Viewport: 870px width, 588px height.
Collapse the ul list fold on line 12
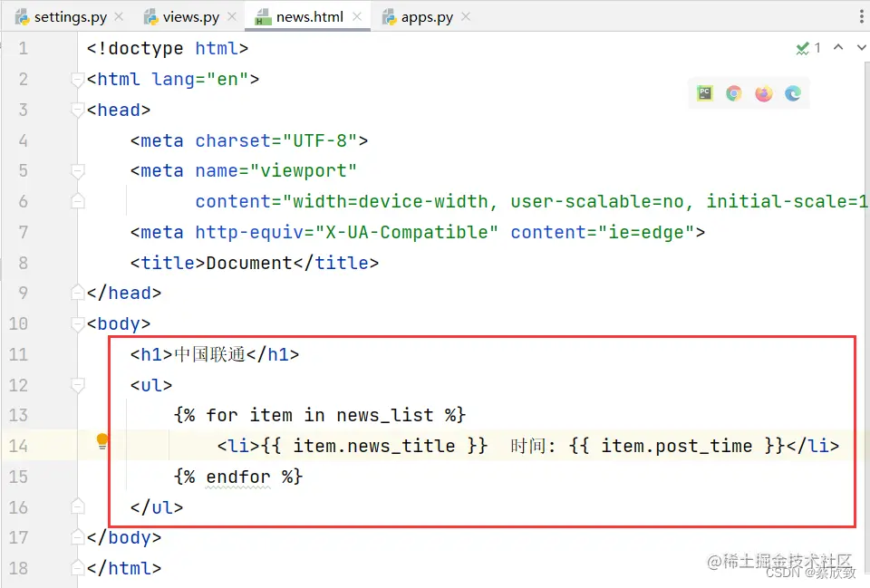click(x=78, y=386)
